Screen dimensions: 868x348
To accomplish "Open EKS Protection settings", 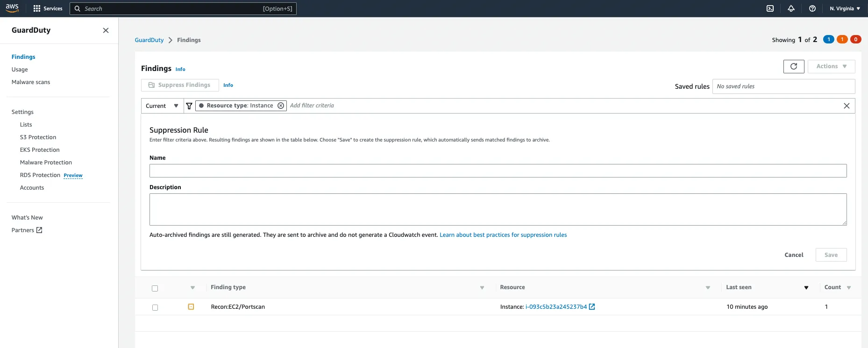I will tap(40, 149).
